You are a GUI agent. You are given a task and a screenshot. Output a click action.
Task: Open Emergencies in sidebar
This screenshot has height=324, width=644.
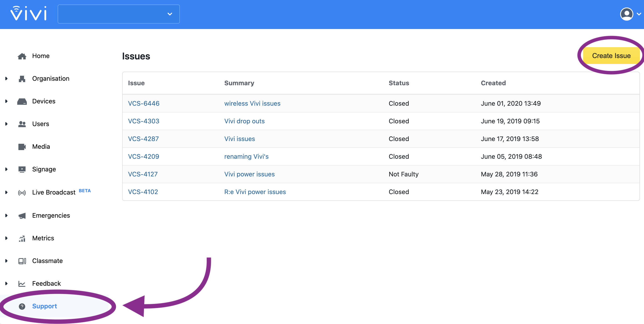tap(51, 216)
